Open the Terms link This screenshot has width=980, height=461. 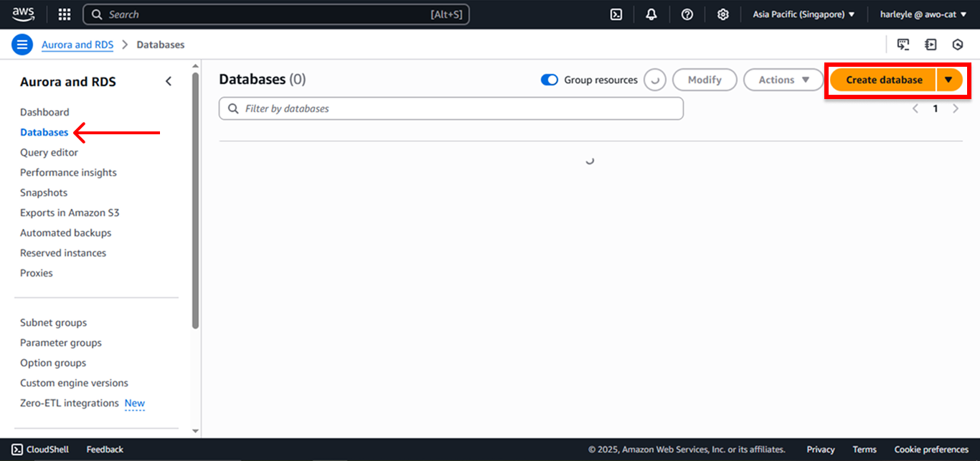coord(864,450)
